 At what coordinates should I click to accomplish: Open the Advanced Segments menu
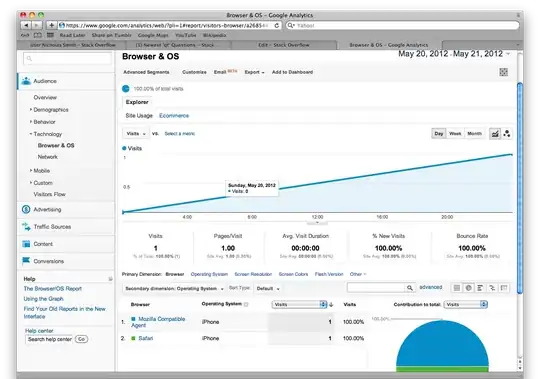146,72
